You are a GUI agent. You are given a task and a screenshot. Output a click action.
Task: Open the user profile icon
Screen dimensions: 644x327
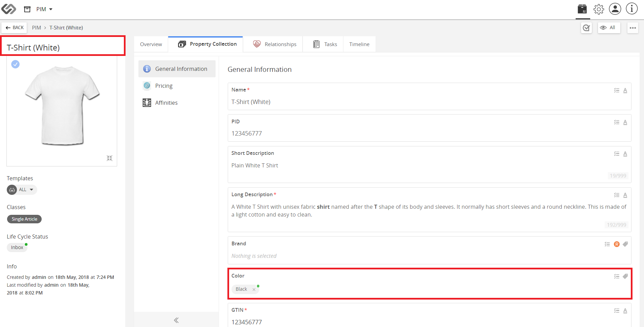click(x=615, y=9)
